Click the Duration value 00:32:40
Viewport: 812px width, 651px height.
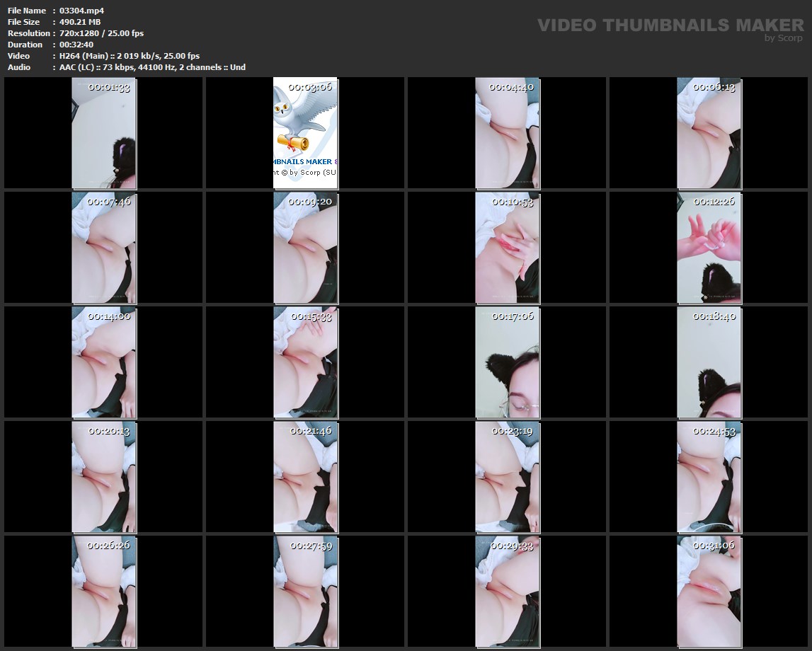(x=76, y=45)
